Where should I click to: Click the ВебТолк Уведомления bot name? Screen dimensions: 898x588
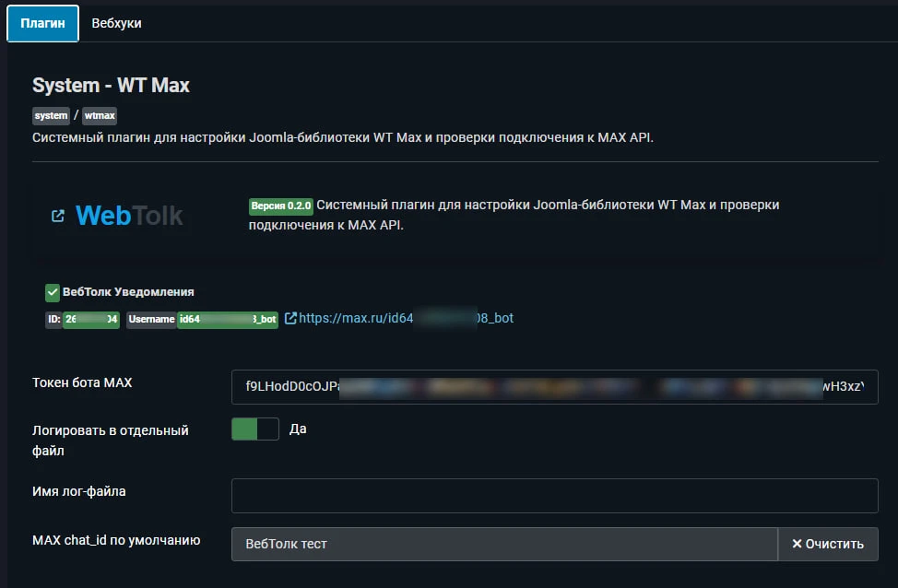(128, 292)
